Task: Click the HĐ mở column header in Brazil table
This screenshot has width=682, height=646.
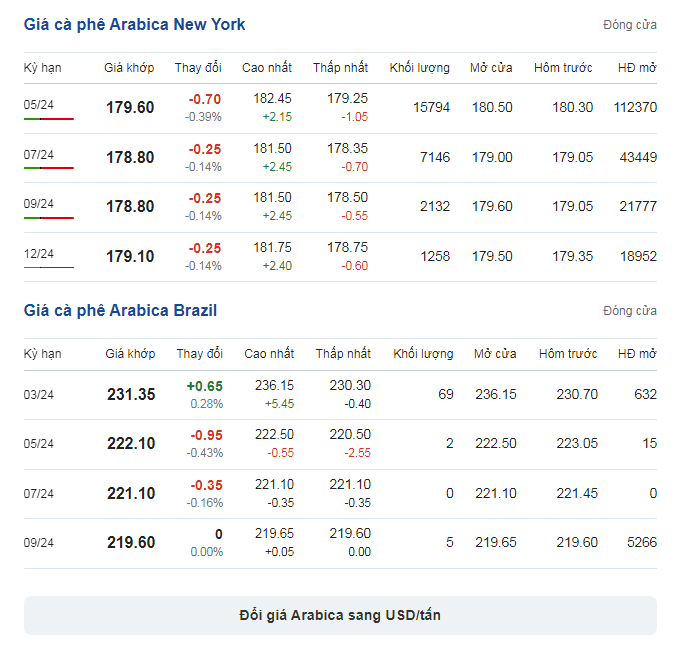Action: (x=637, y=354)
